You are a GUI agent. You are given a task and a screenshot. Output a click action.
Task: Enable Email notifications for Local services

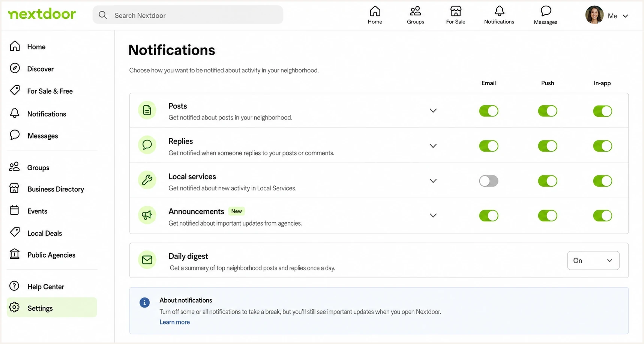pyautogui.click(x=488, y=181)
